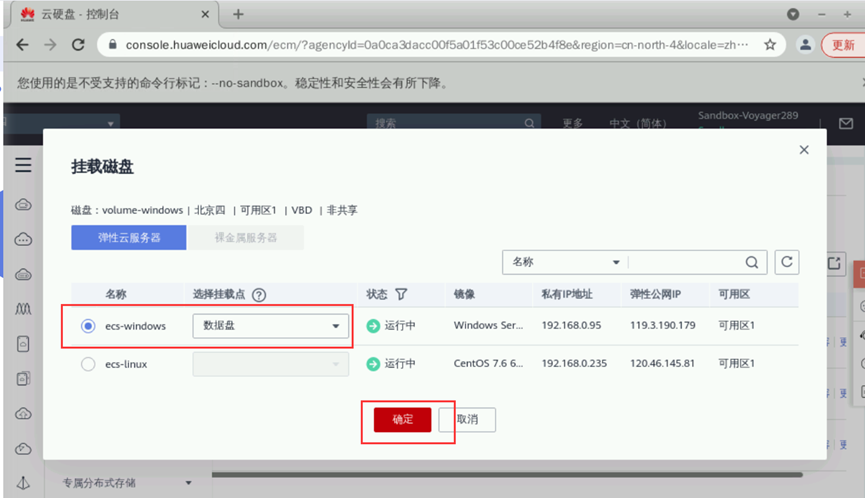Click the sidebar cloud icon with dots
Screen dimensions: 865x498
click(x=23, y=240)
